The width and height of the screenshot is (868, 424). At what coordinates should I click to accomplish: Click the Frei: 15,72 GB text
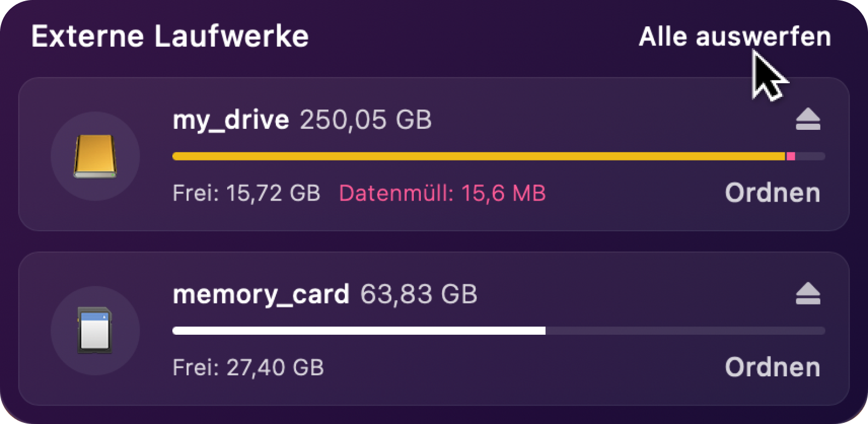click(246, 193)
